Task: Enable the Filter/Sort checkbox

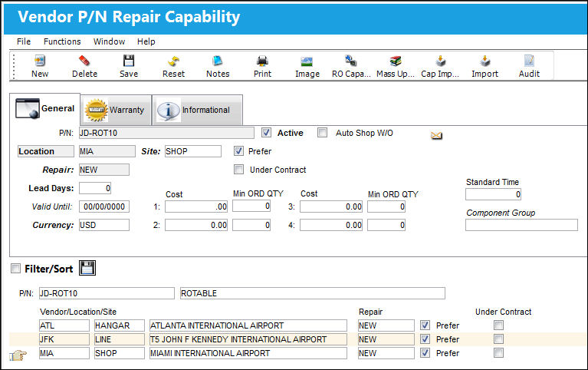Action: pyautogui.click(x=16, y=269)
